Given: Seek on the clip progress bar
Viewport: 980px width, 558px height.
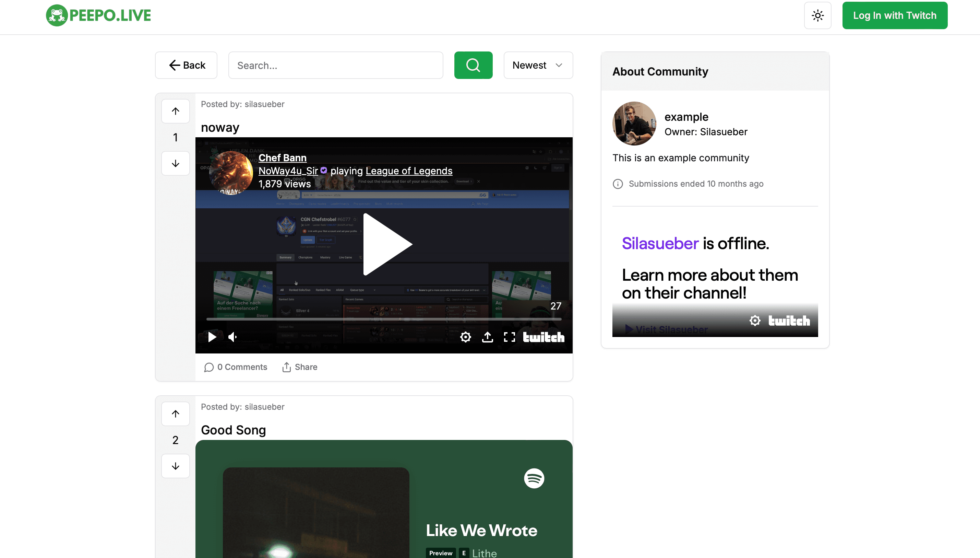Looking at the screenshot, I should pyautogui.click(x=384, y=319).
